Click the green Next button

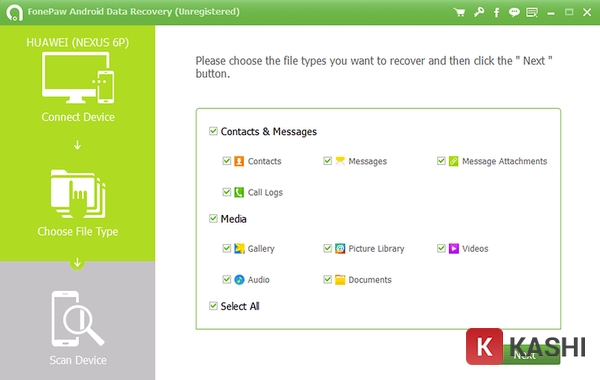click(x=530, y=355)
